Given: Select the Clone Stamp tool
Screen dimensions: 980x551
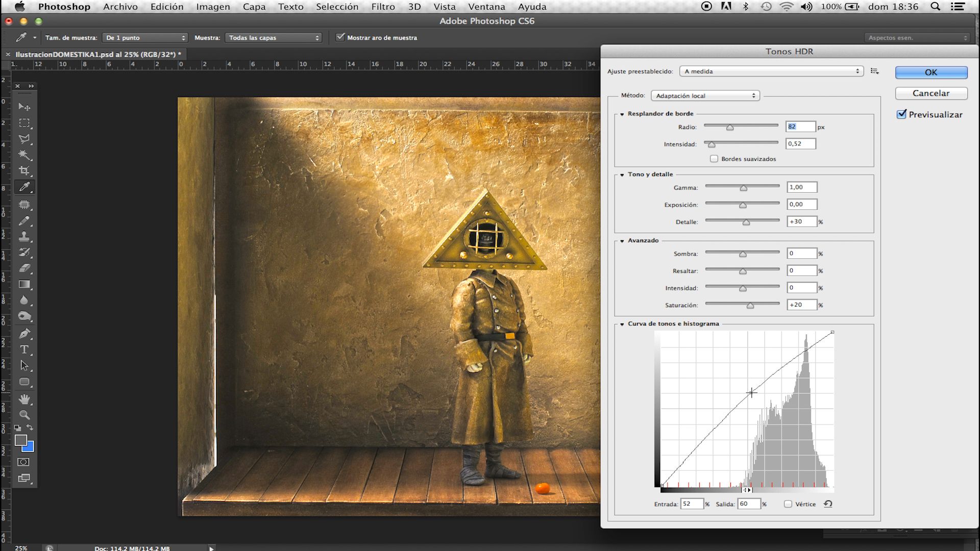Looking at the screenshot, I should (24, 236).
